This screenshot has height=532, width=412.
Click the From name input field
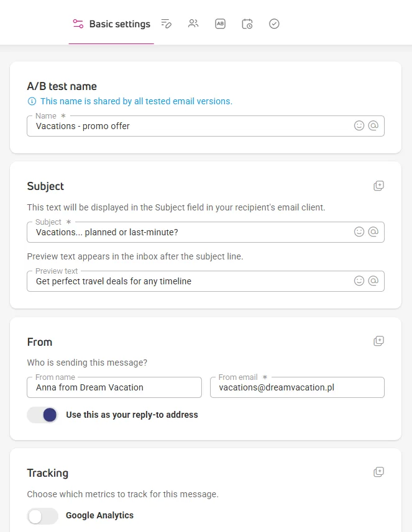tap(114, 387)
